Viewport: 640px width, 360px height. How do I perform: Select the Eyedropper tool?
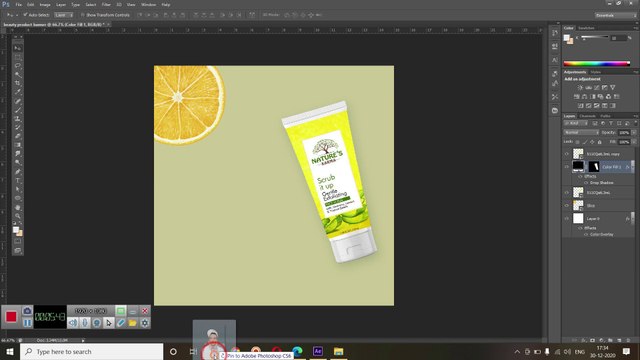18,92
